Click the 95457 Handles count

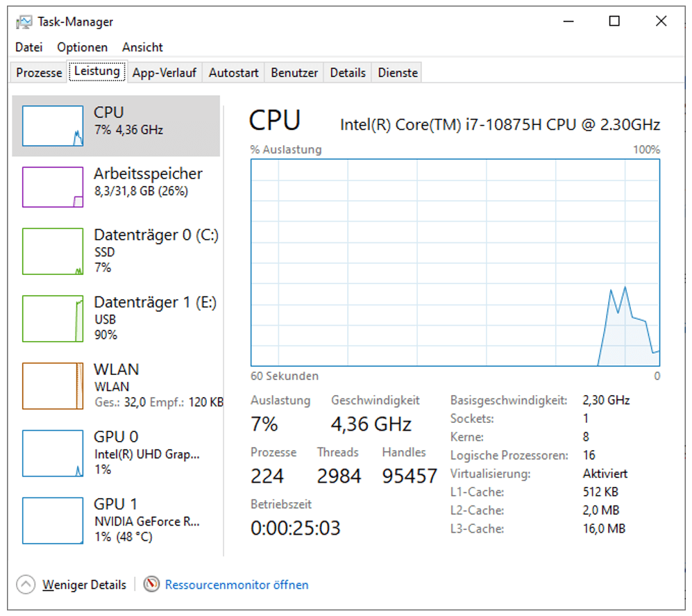(x=409, y=476)
